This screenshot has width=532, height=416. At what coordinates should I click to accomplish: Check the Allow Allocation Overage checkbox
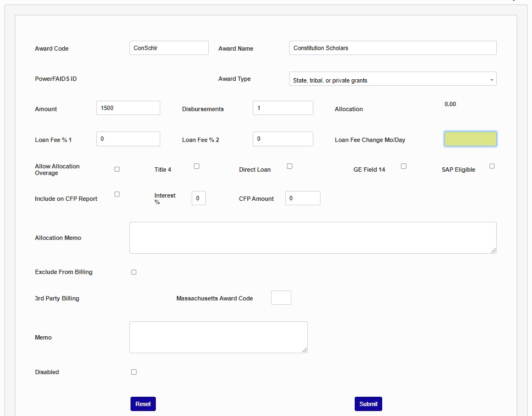click(117, 169)
